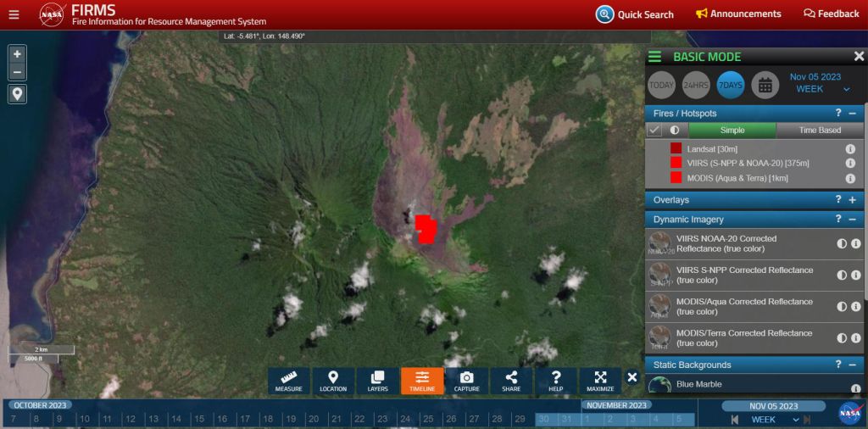Screen dimensions: 868x429
Task: Expand the Overlays section
Action: pyautogui.click(x=852, y=200)
